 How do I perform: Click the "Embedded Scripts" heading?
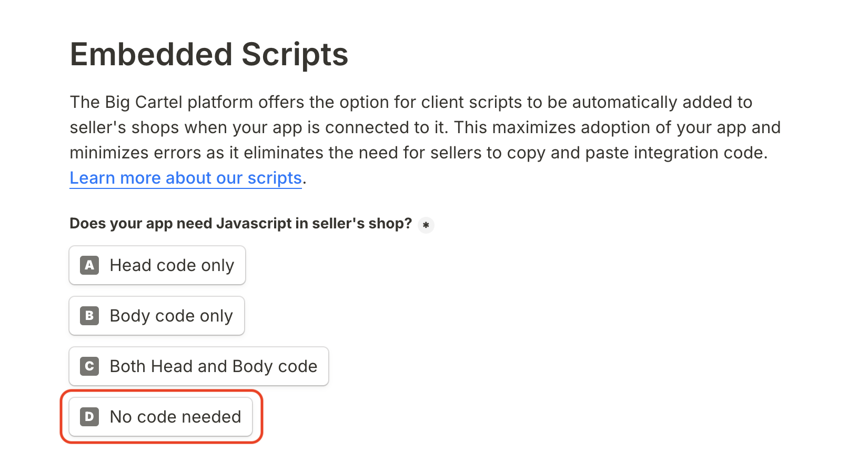click(209, 54)
